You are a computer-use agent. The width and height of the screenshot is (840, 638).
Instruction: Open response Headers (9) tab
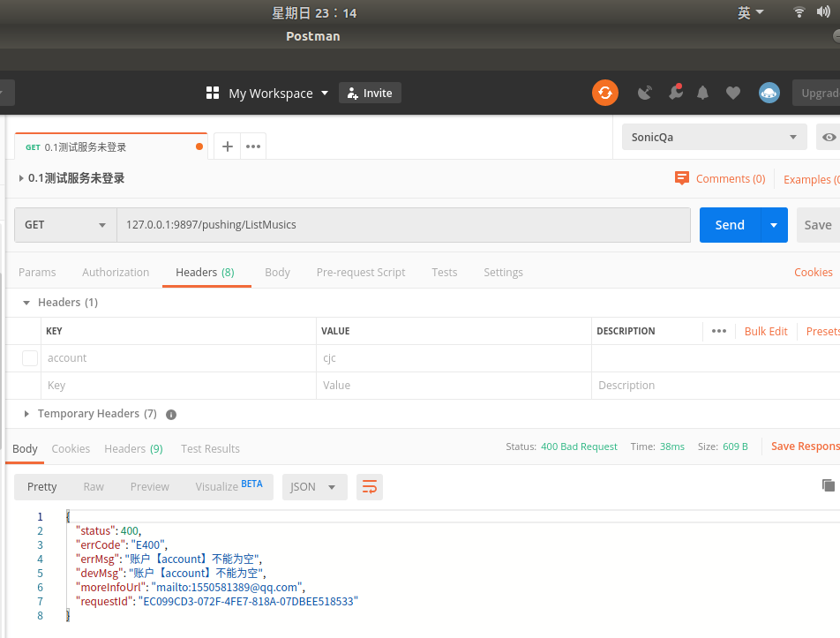tap(133, 449)
